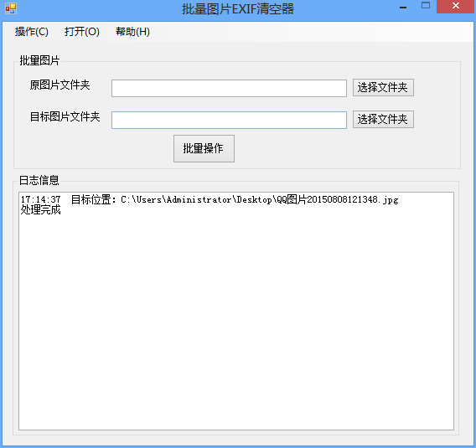Maximize the EXIF清空器 window
The height and width of the screenshot is (448, 476).
pyautogui.click(x=426, y=6)
